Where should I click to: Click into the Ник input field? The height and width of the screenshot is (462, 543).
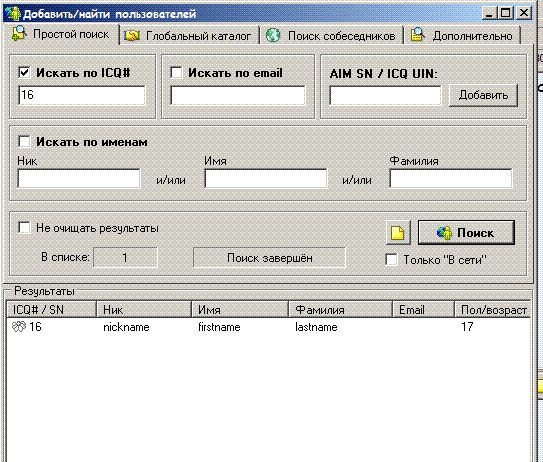point(79,178)
